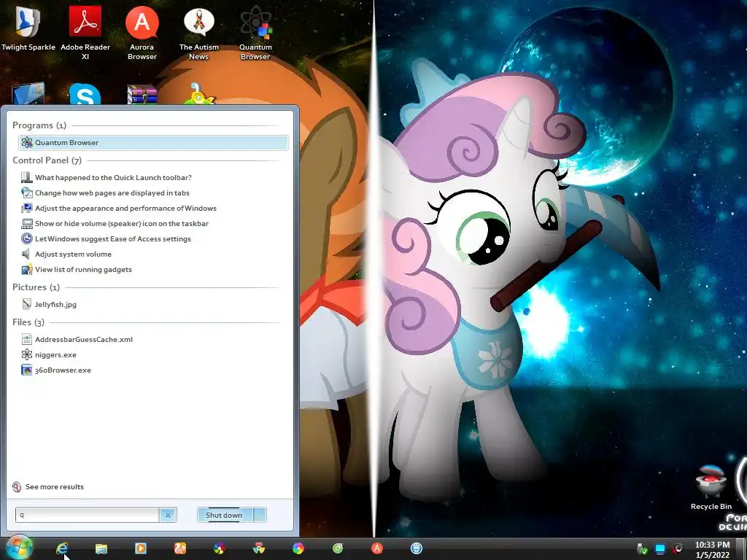Screen dimensions: 747x560
Task: Click the green circular taskbar icon
Action: point(338,548)
